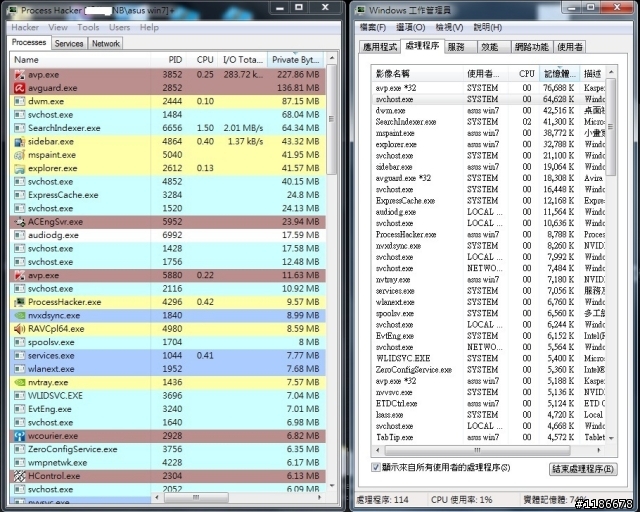640x512 pixels.
Task: Select lsass.exe row in Task Manager
Action: click(489, 415)
